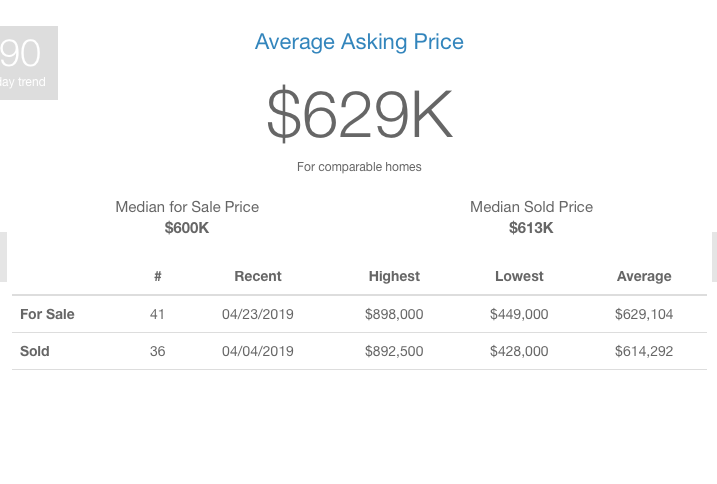Sort by the Lowest column header

(x=519, y=276)
